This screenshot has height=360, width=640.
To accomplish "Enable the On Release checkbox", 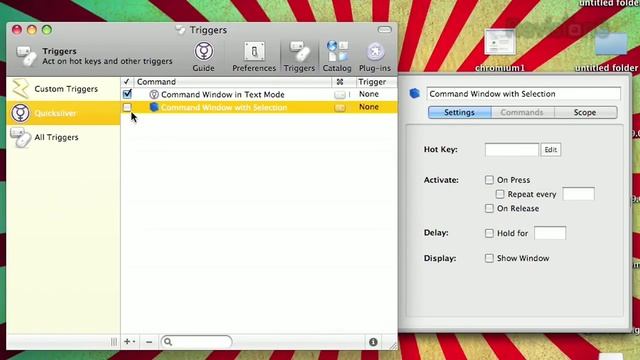I will (489, 208).
